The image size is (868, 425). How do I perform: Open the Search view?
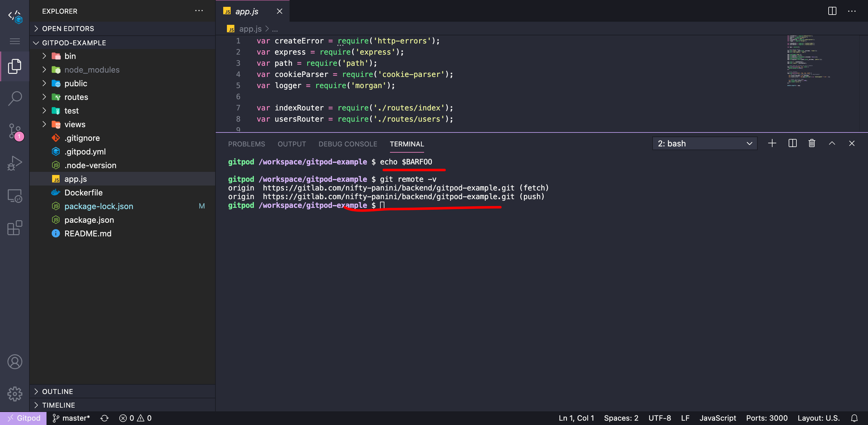15,98
